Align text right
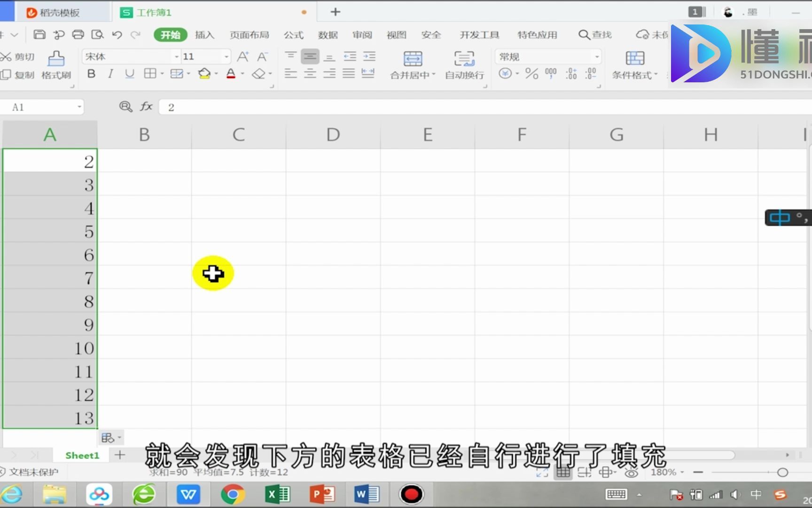812x508 pixels. (x=329, y=73)
